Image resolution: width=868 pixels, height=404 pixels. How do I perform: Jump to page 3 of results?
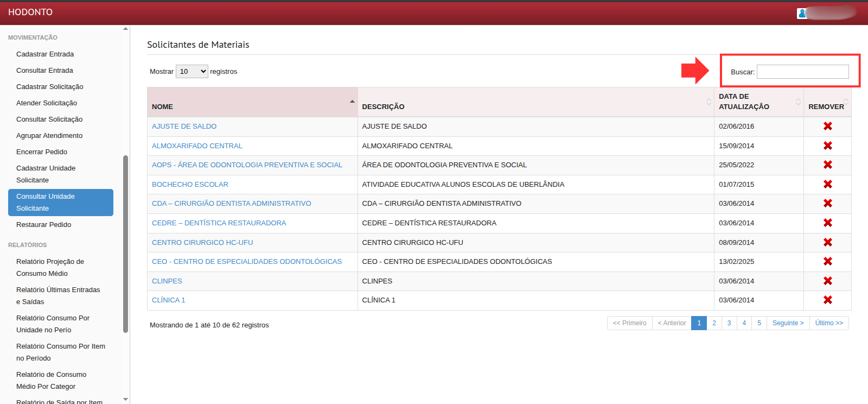(729, 323)
